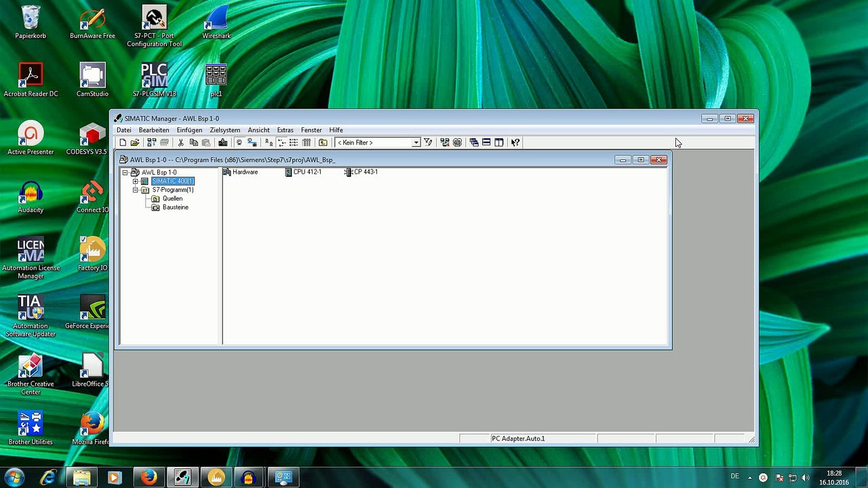Create a new project with the New icon
Image resolution: width=868 pixels, height=488 pixels.
tap(123, 142)
